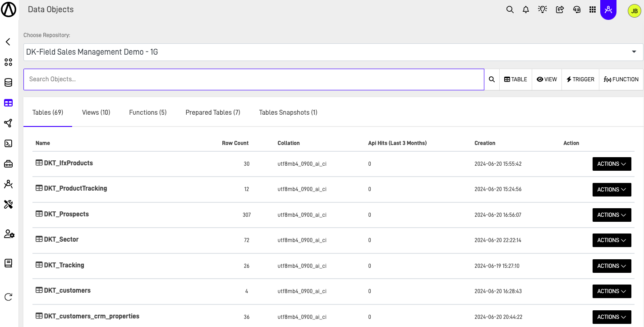Click row count 72 for DKT_Sector

[247, 240]
